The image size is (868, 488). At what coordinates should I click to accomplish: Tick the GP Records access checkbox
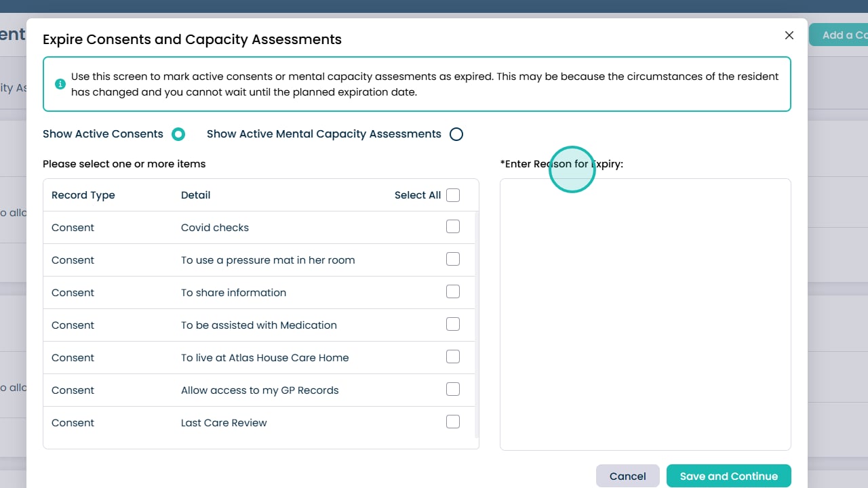click(x=453, y=390)
